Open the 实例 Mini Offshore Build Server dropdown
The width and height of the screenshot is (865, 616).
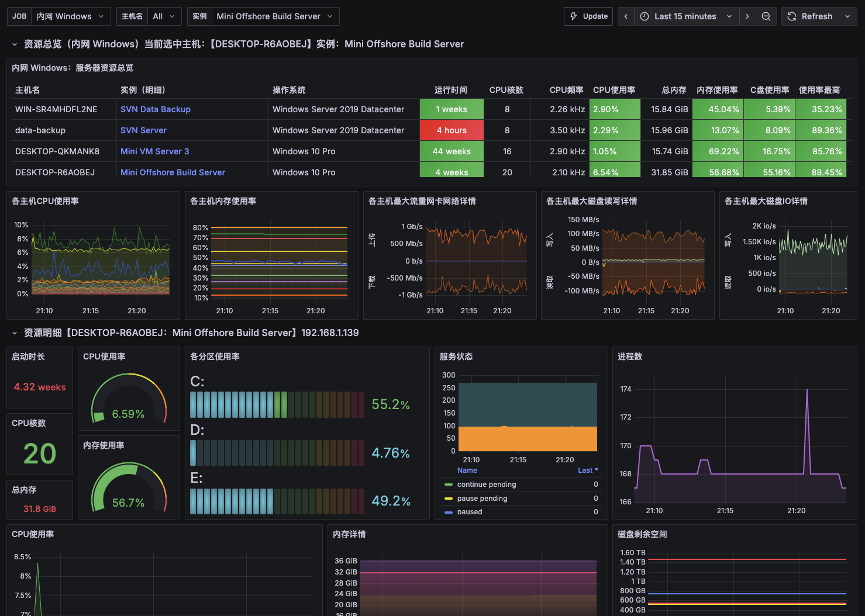point(275,16)
